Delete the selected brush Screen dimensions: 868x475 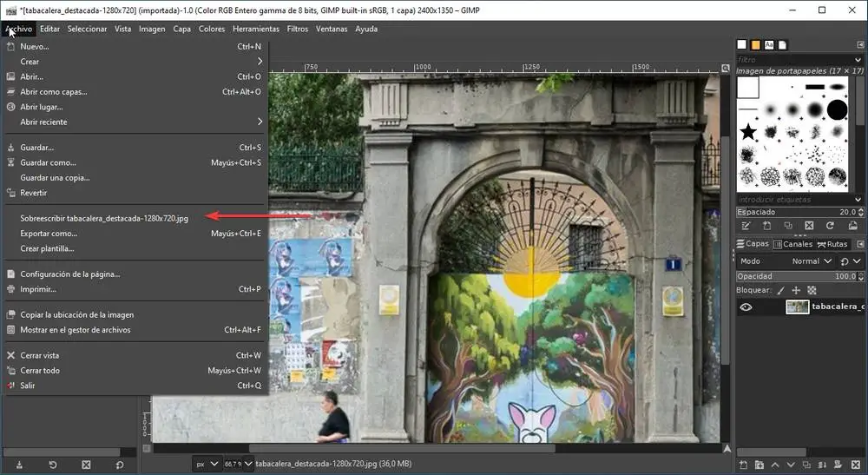[809, 226]
